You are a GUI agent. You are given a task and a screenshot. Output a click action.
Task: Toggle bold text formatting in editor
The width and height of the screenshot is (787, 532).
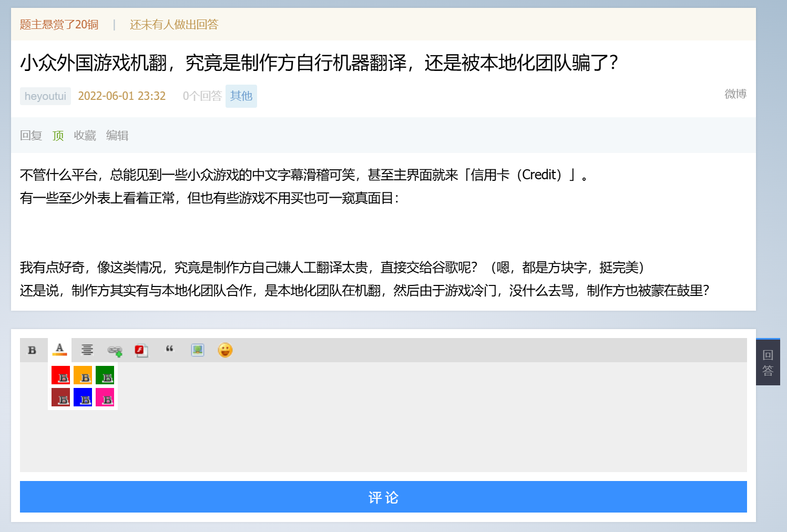coord(32,350)
